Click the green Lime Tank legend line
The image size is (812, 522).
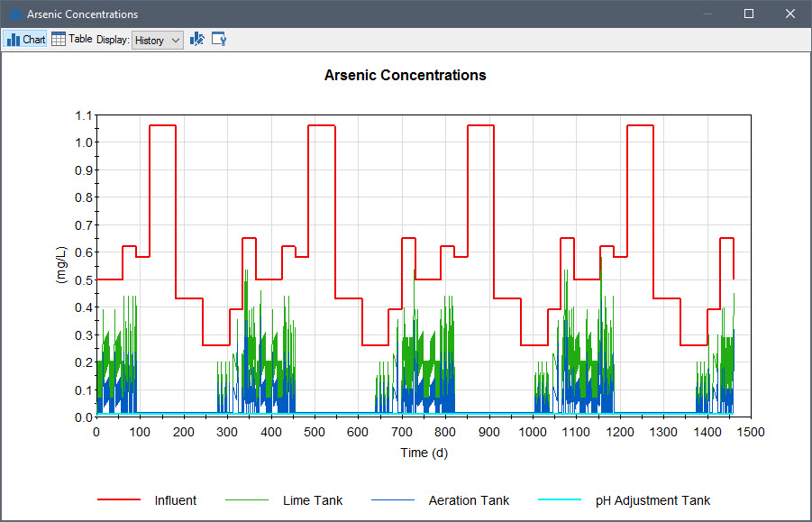[x=247, y=499]
